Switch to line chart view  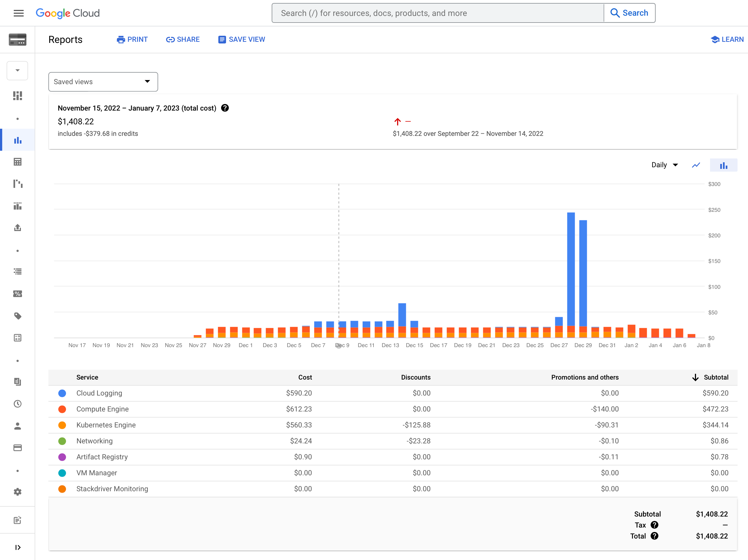click(x=696, y=165)
